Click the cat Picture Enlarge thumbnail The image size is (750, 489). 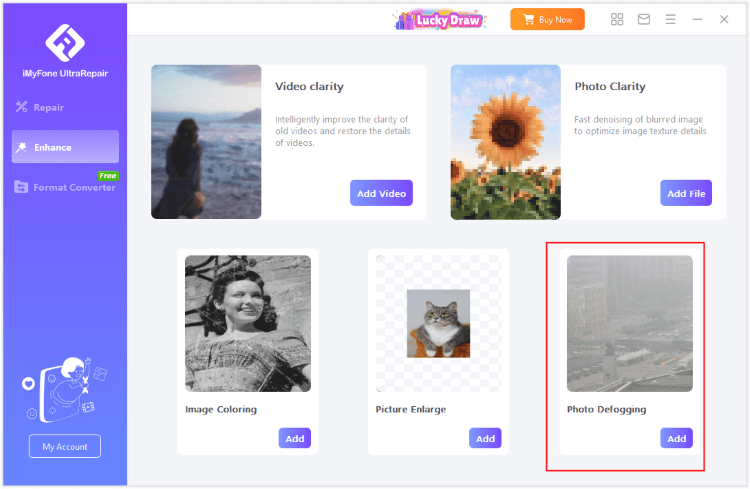coord(438,323)
